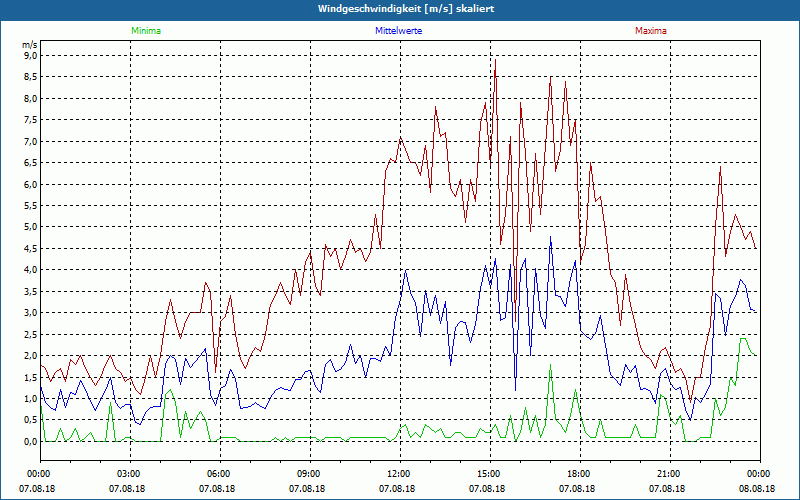Click the blue Mittelwerte peak near 17:00
This screenshot has height=500, width=800.
click(x=551, y=237)
